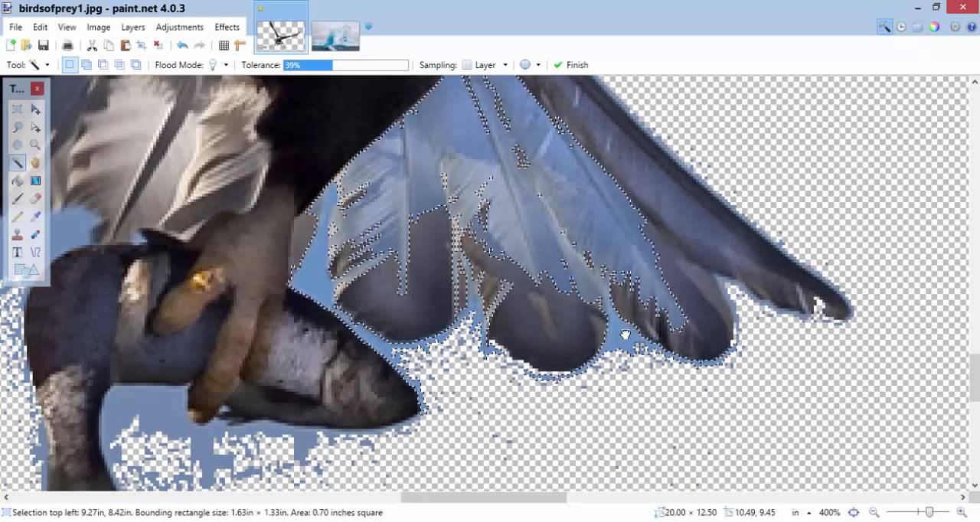Viewport: 980px width, 522px height.
Task: Select the Move Selected Pixels tool
Action: (x=35, y=109)
